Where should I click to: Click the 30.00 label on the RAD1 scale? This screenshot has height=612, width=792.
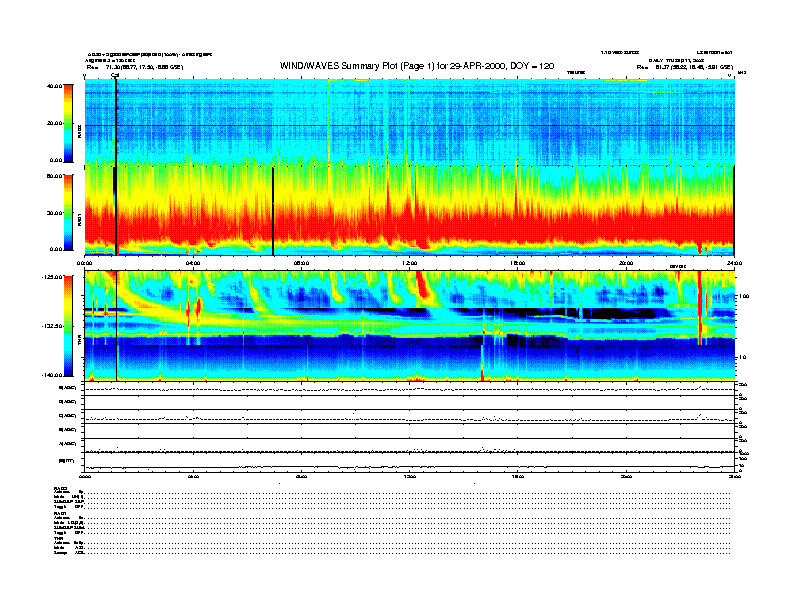coord(54,213)
